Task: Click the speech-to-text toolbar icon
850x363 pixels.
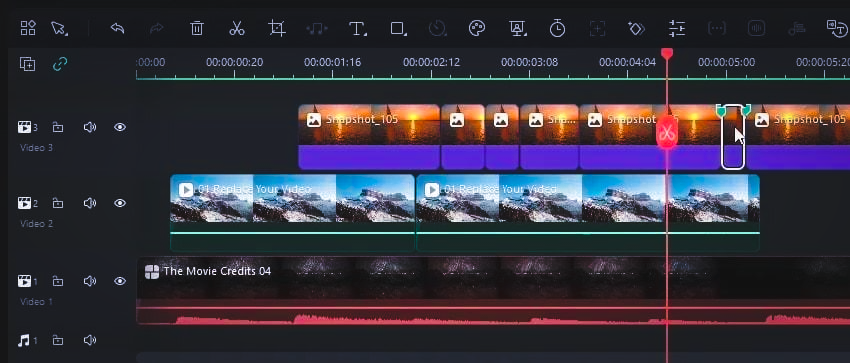Action: (x=837, y=28)
